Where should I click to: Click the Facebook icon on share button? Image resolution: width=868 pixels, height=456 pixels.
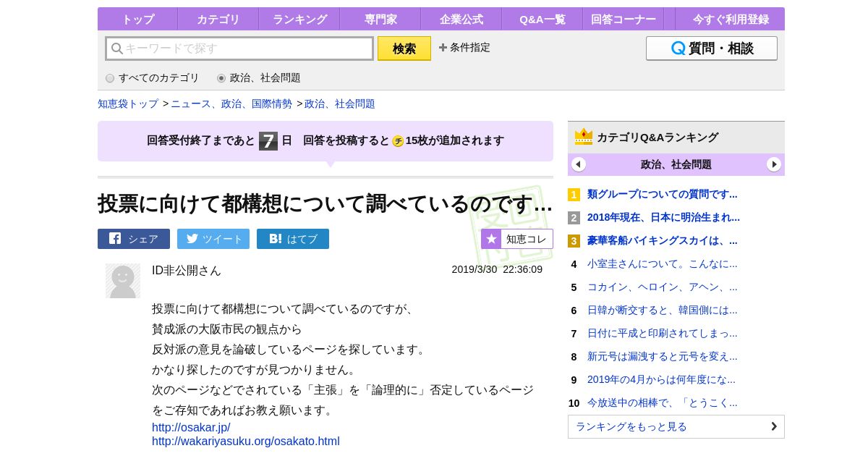(115, 239)
